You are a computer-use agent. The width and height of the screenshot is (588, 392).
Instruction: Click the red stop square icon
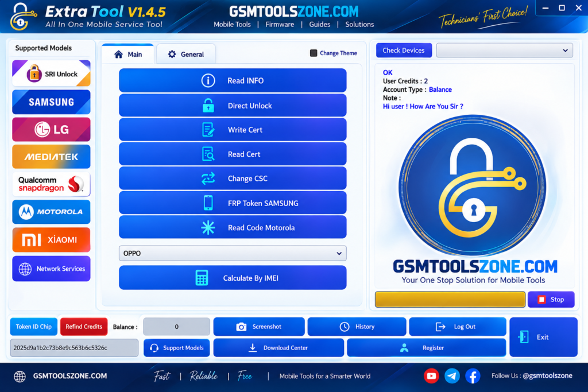click(541, 300)
